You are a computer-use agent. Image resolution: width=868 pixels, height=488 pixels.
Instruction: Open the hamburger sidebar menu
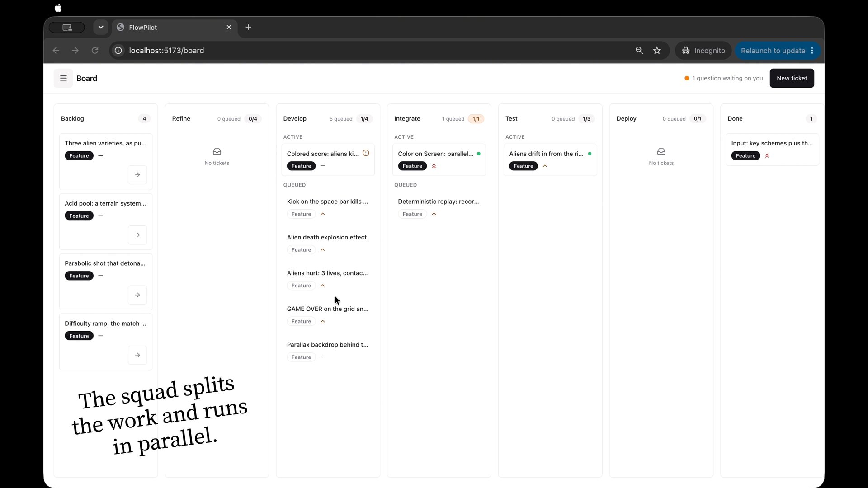pos(63,78)
